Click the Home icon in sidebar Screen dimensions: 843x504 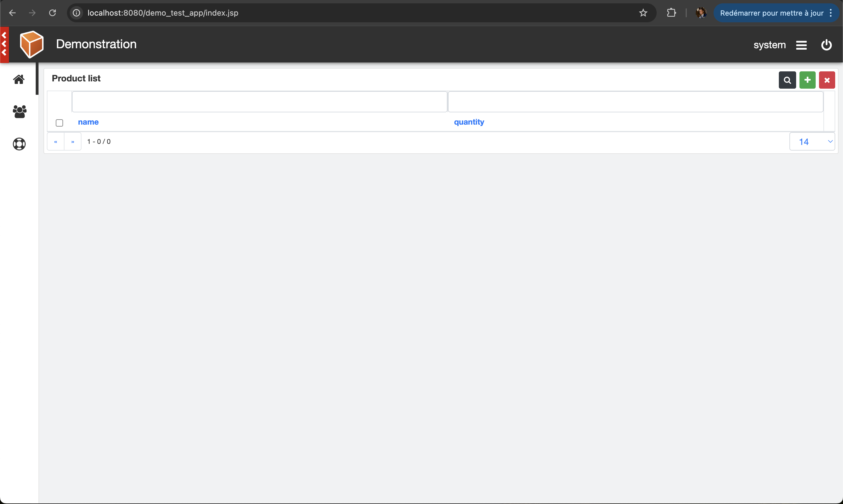pyautogui.click(x=19, y=79)
